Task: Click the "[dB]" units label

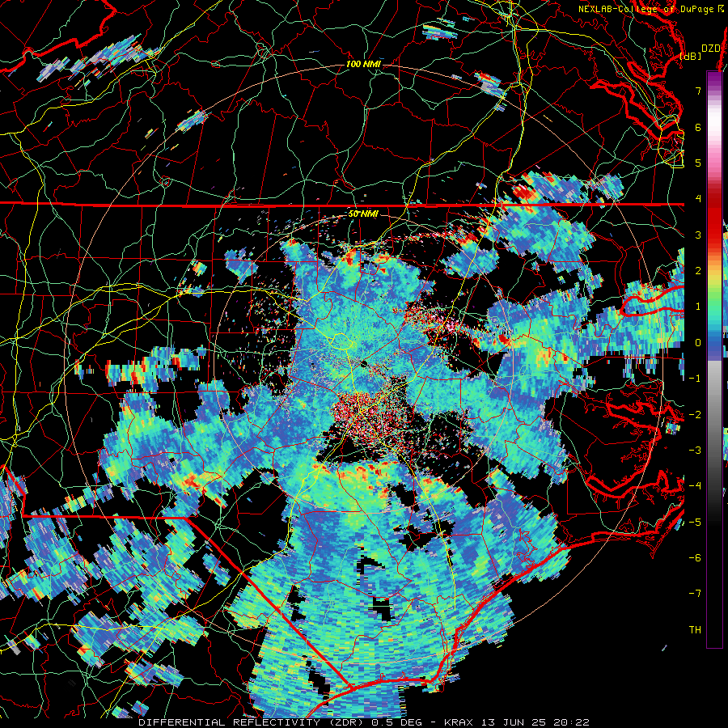Action: (x=691, y=56)
